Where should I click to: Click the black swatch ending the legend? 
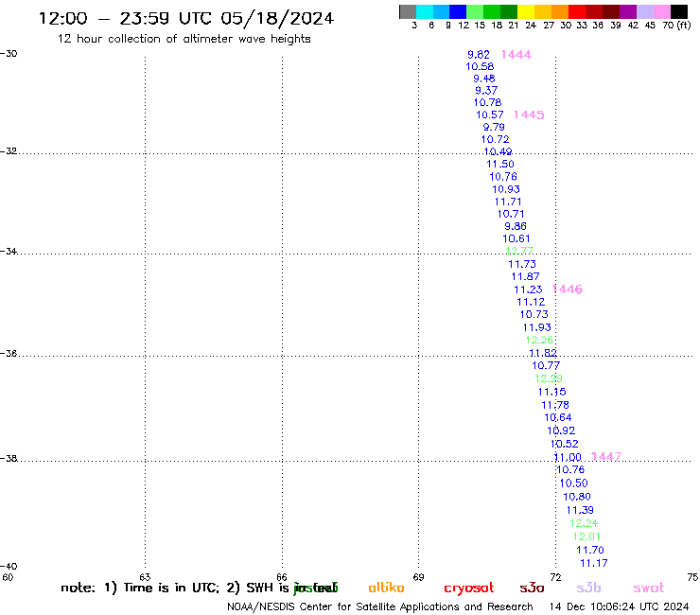click(x=678, y=11)
